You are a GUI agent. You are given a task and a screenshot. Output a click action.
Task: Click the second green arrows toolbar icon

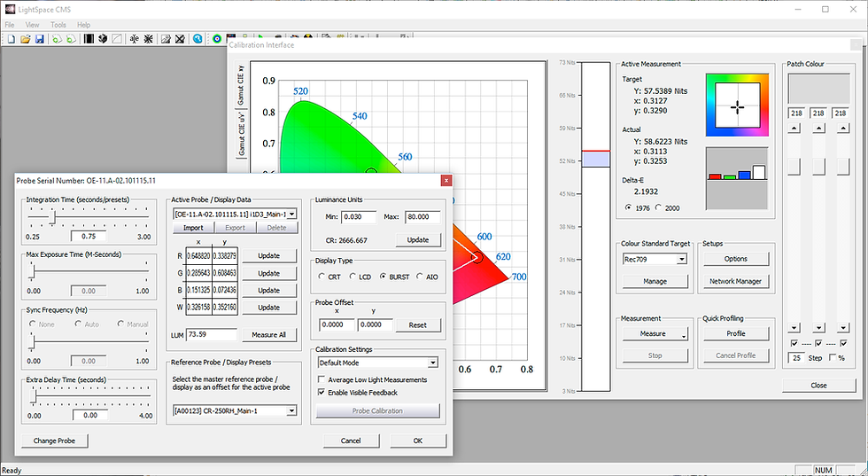coord(71,39)
